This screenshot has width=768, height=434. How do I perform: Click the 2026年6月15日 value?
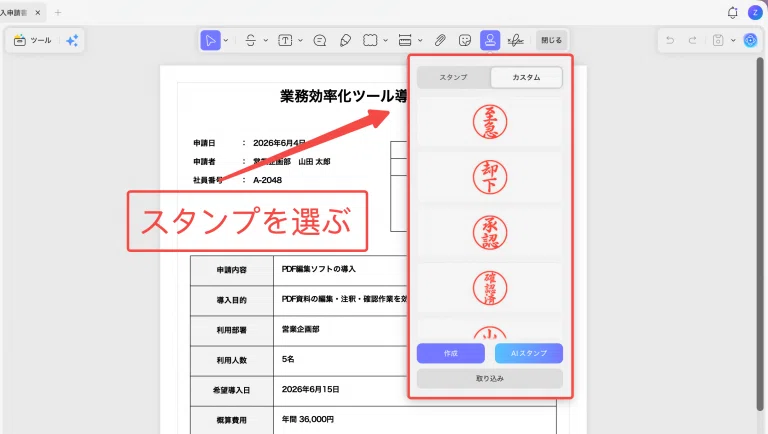click(311, 389)
